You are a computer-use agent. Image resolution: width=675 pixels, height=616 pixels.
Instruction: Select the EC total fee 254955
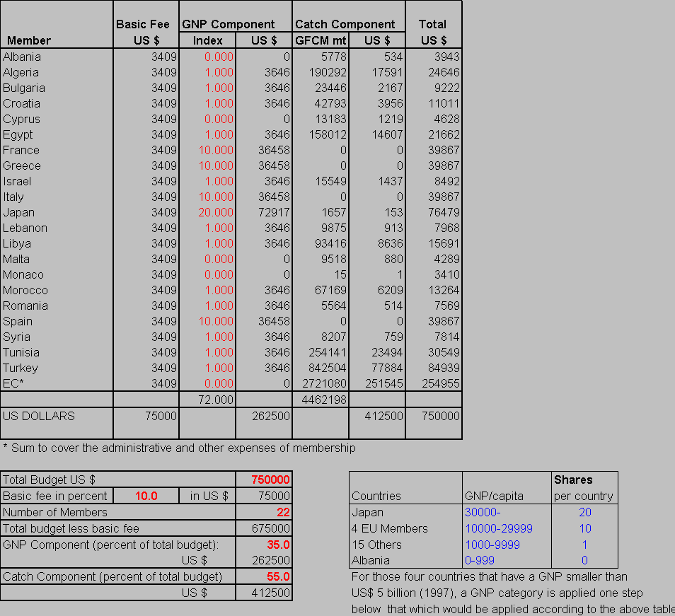tap(439, 383)
